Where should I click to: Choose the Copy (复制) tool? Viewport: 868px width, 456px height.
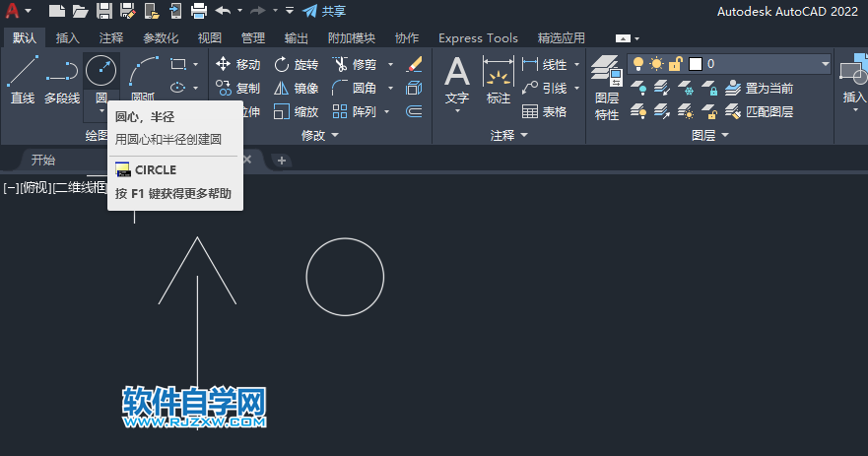click(238, 88)
